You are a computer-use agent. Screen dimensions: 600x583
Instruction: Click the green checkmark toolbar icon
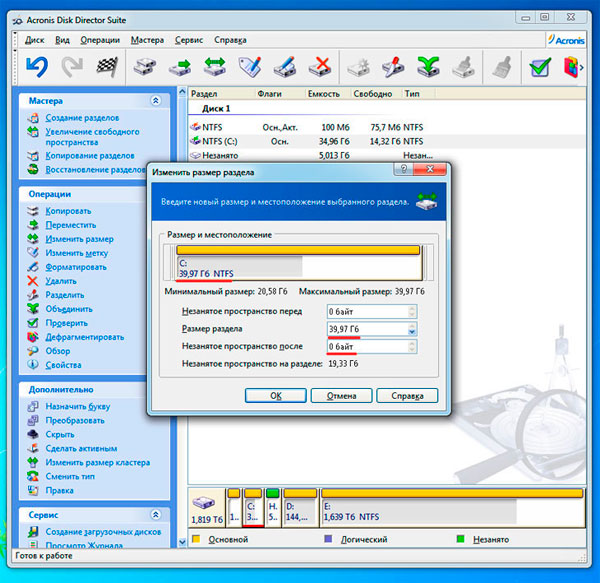(540, 67)
